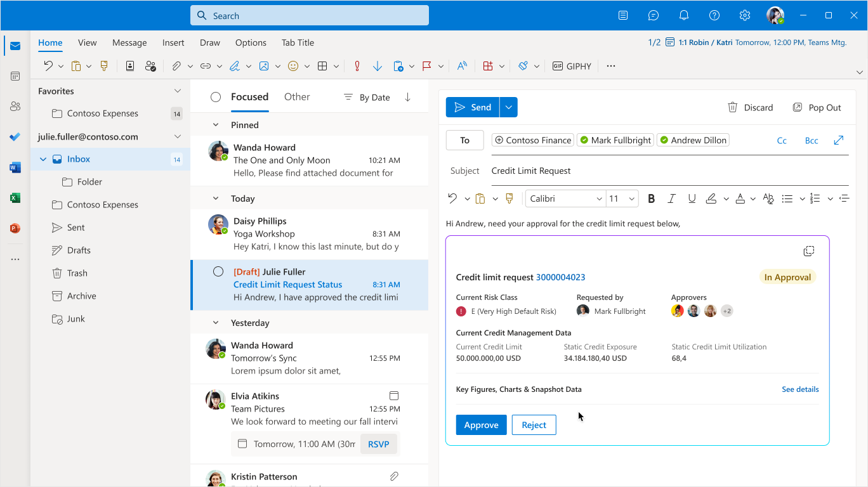Mark message as high importance
The image size is (868, 487).
(x=357, y=66)
